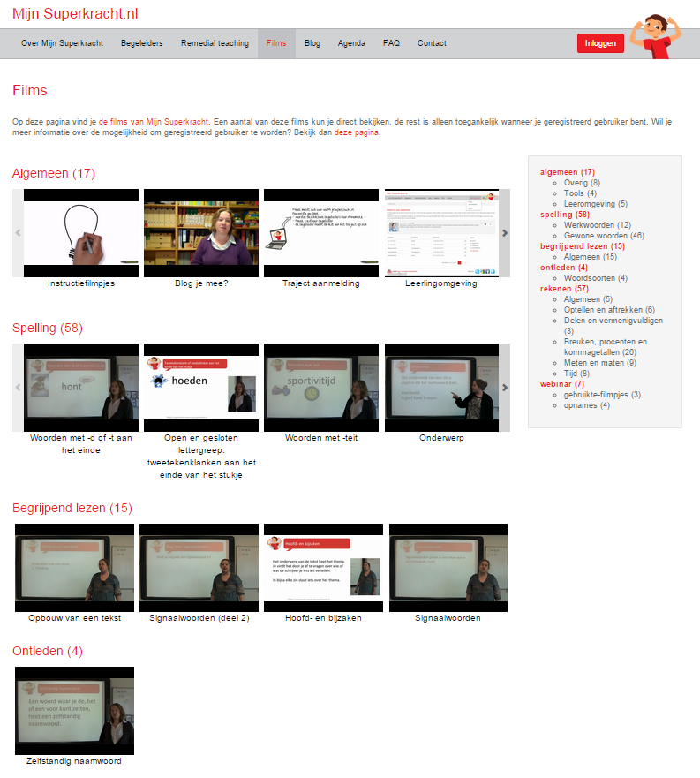Go to Agenda in the navigation

351,43
